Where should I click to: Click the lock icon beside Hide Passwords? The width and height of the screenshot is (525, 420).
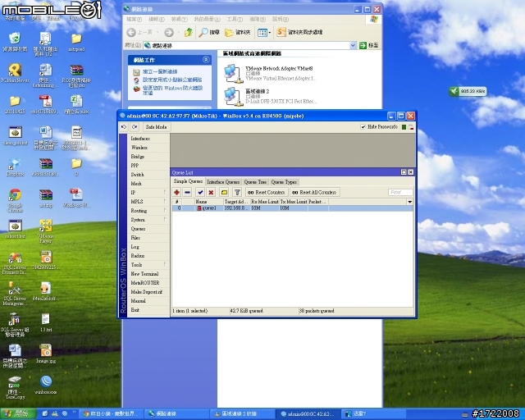coord(411,127)
